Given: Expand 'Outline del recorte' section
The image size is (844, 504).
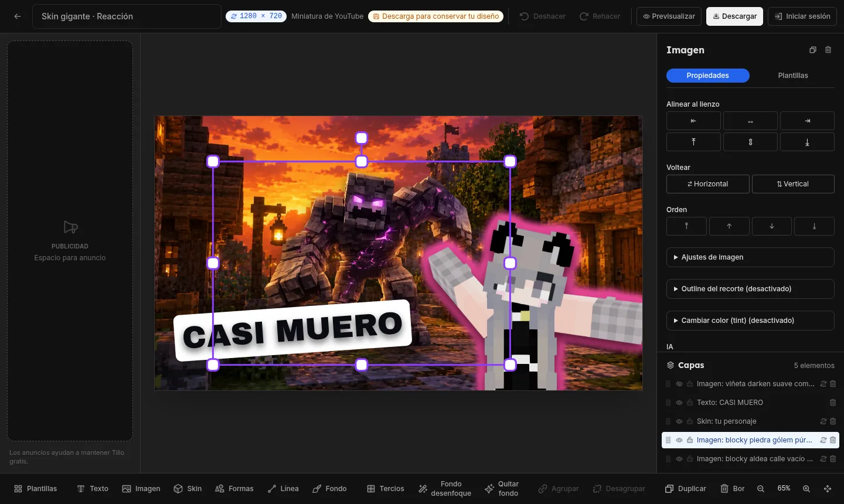Looking at the screenshot, I should click(x=750, y=289).
